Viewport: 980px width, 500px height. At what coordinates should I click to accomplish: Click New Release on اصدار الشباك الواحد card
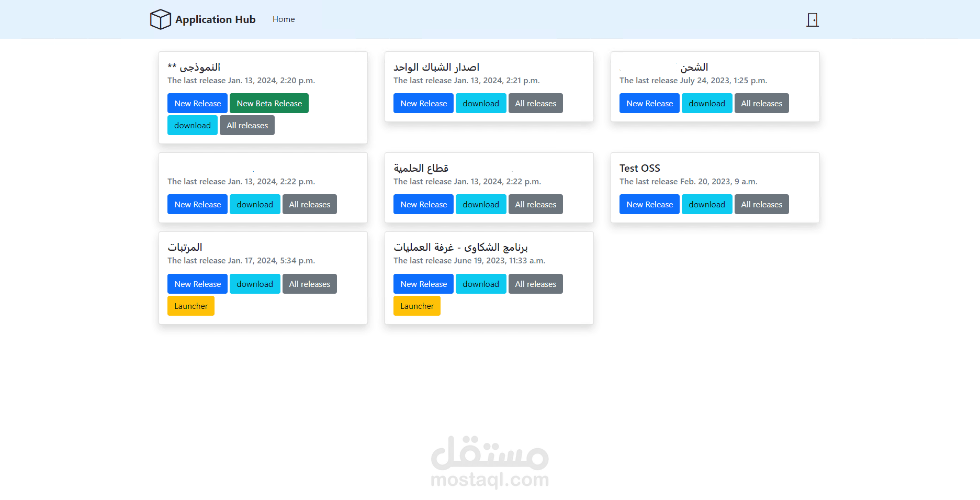[x=424, y=103]
